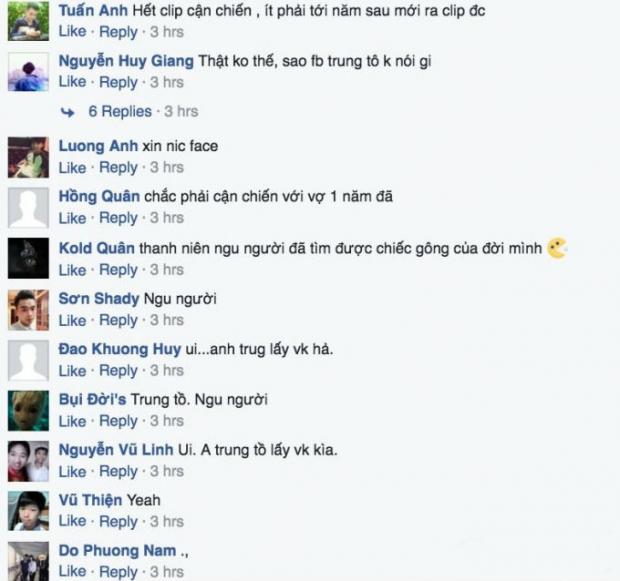Open Tuấn Anh's profile picture
The width and height of the screenshot is (620, 581).
[x=28, y=21]
